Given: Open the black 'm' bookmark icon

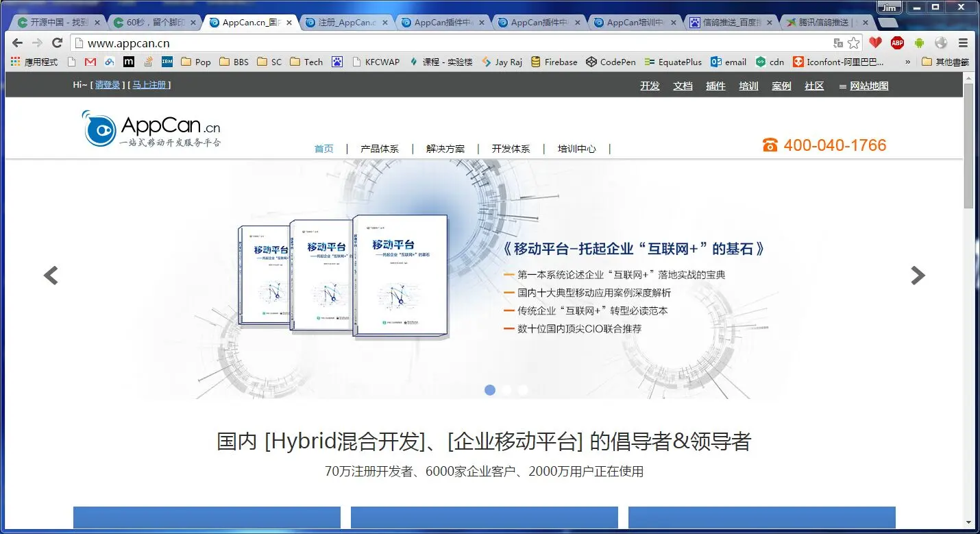Looking at the screenshot, I should pyautogui.click(x=128, y=62).
